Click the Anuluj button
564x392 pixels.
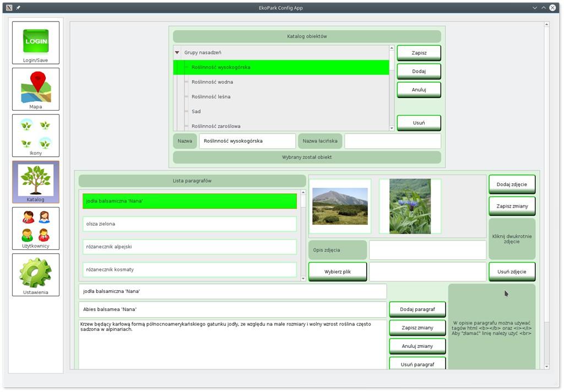[419, 90]
